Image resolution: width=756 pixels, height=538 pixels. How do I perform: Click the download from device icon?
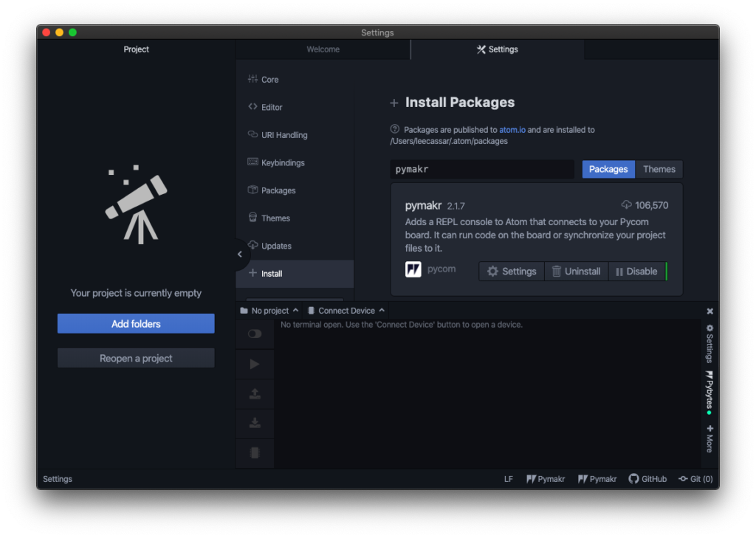coord(255,424)
